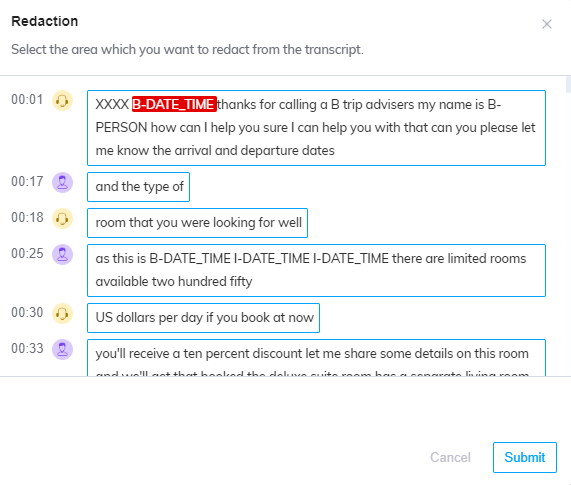This screenshot has width=571, height=485.
Task: Click the 'ten percent discount' transcript segment
Action: click(316, 358)
